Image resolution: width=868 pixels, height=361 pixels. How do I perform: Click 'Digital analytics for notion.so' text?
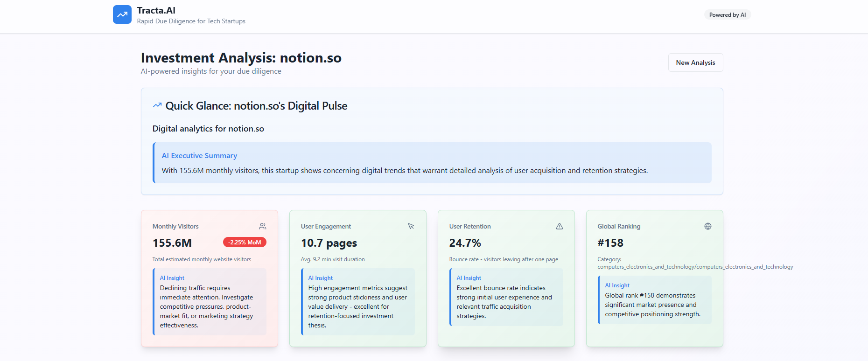208,129
